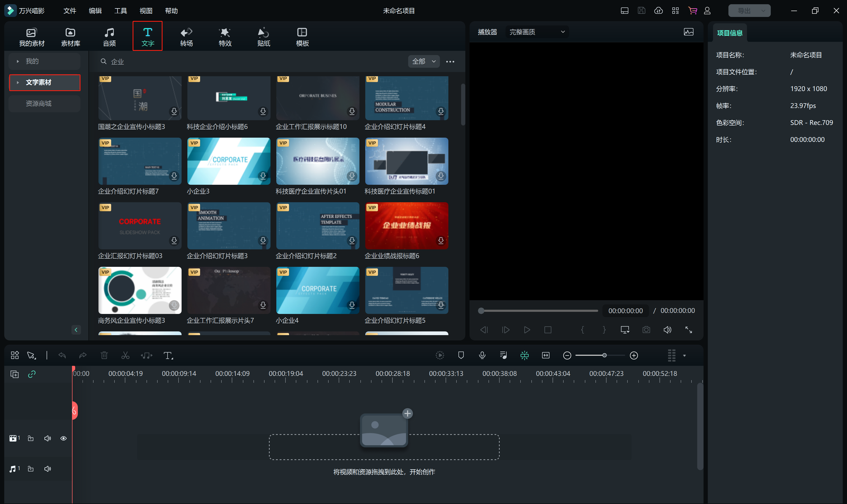This screenshot has height=504, width=847.
Task: Hide video track 1 with eye icon
Action: (x=64, y=438)
